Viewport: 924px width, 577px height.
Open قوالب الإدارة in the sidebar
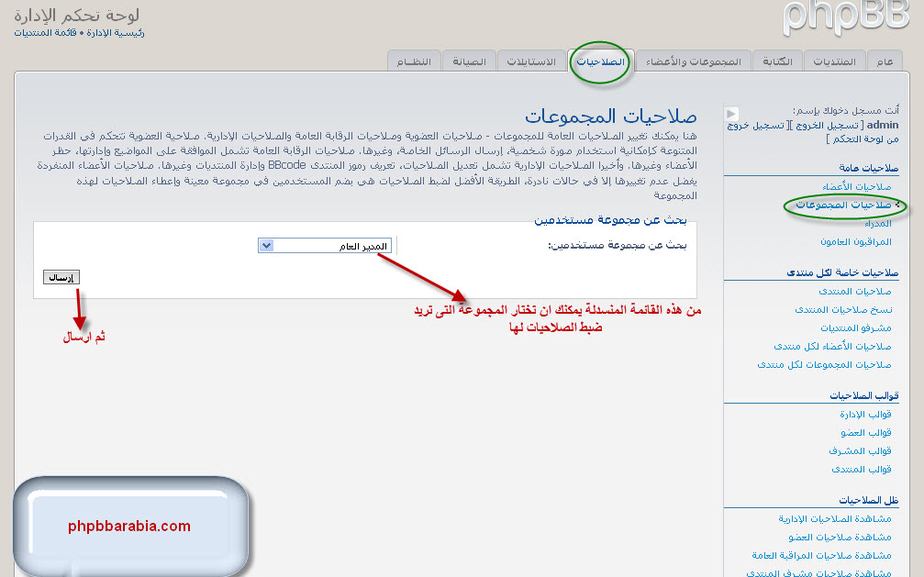865,415
